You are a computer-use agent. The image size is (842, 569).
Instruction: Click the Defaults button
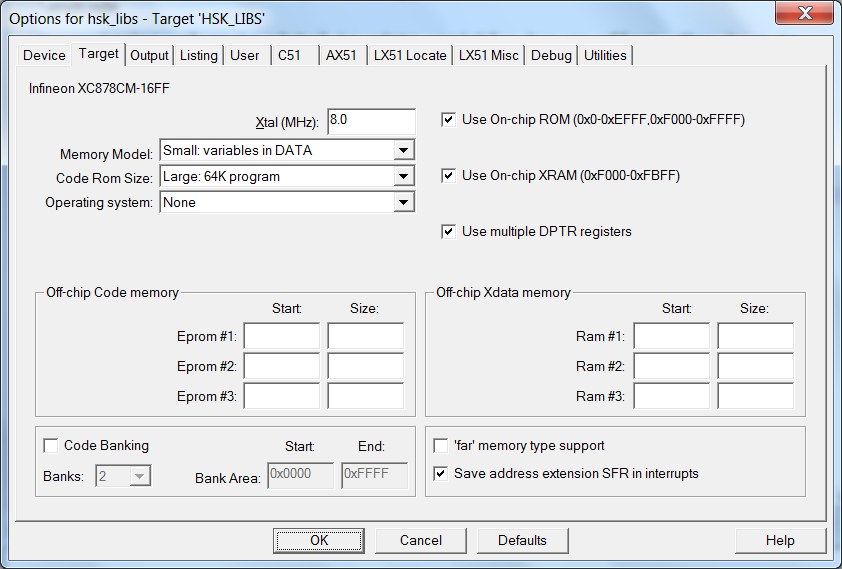click(x=522, y=541)
